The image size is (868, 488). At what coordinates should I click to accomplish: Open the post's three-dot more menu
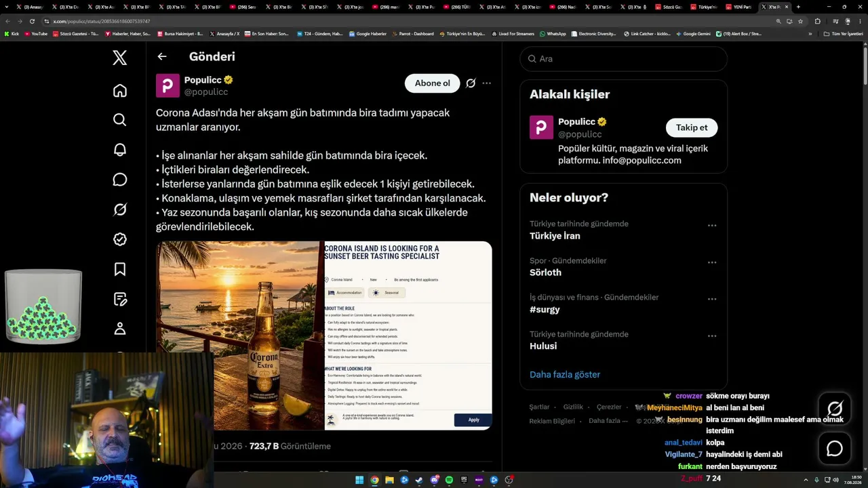tap(486, 83)
